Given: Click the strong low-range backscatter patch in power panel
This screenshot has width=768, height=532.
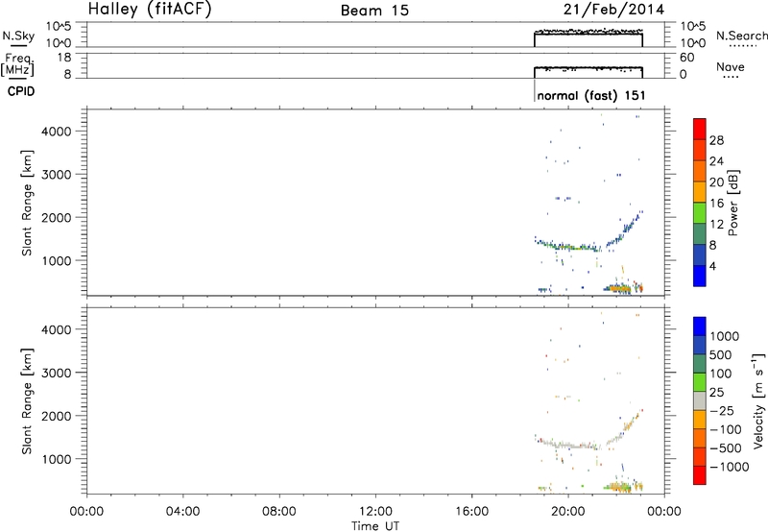Looking at the screenshot, I should (621, 288).
